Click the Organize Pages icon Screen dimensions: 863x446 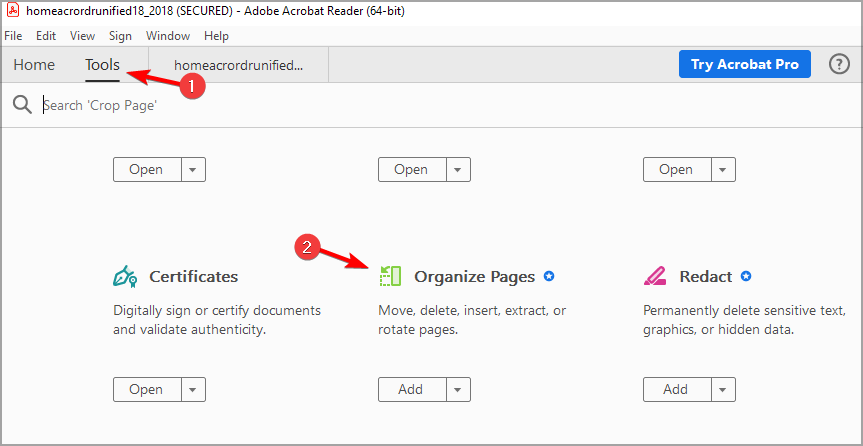[x=390, y=276]
